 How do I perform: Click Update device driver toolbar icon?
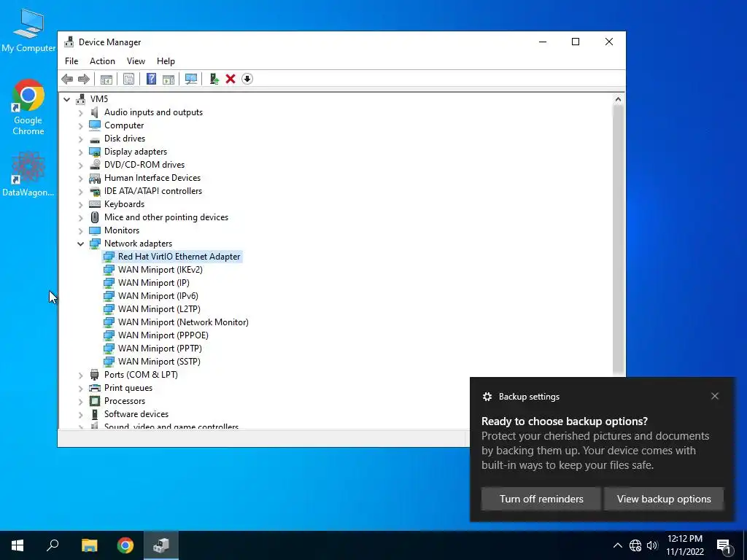click(x=214, y=79)
